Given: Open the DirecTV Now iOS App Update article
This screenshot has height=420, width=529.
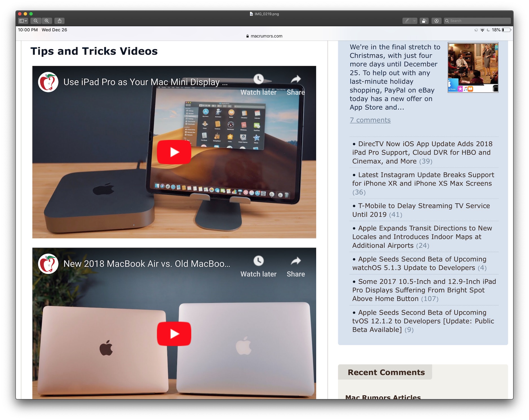Looking at the screenshot, I should pos(422,152).
